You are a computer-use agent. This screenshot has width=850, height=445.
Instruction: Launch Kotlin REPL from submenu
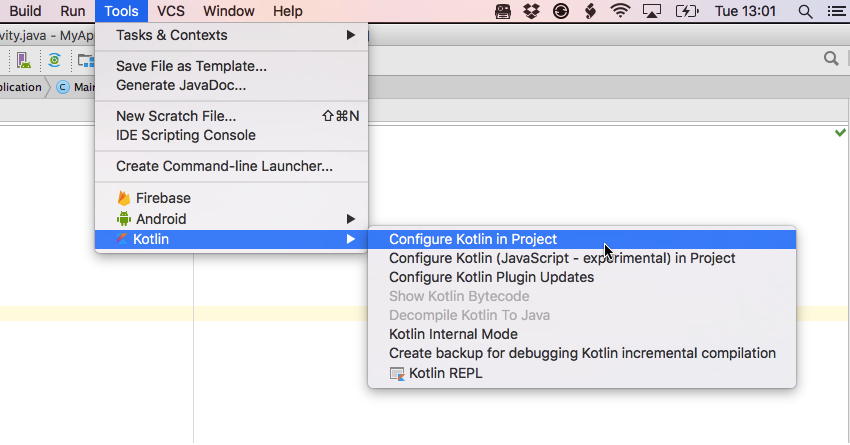(445, 373)
